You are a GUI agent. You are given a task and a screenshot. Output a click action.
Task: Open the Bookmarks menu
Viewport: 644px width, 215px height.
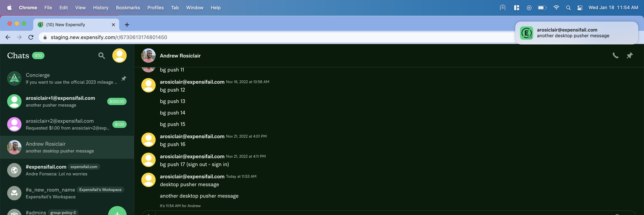pyautogui.click(x=128, y=8)
